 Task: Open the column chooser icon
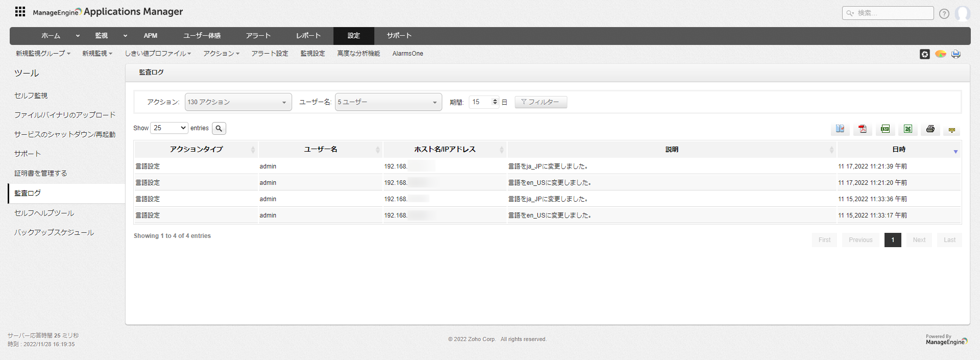pos(840,129)
